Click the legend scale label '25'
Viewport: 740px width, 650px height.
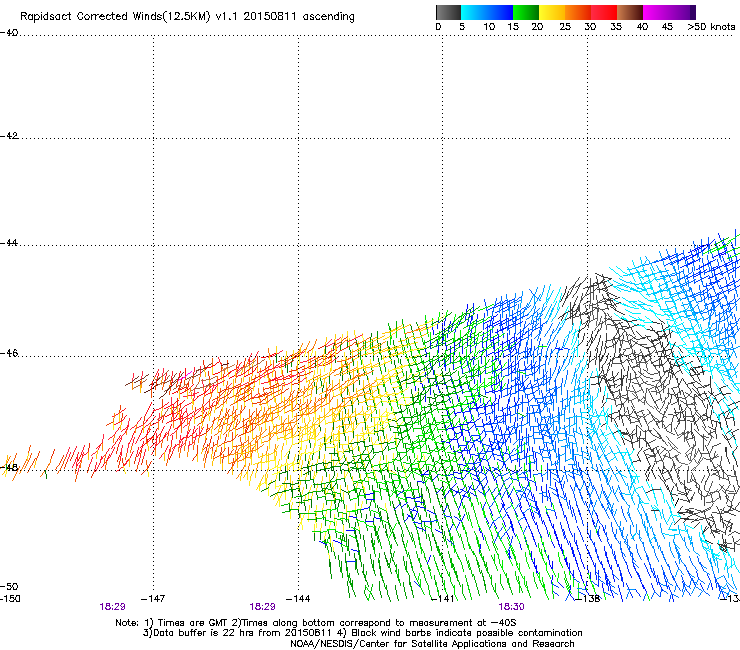(x=565, y=27)
